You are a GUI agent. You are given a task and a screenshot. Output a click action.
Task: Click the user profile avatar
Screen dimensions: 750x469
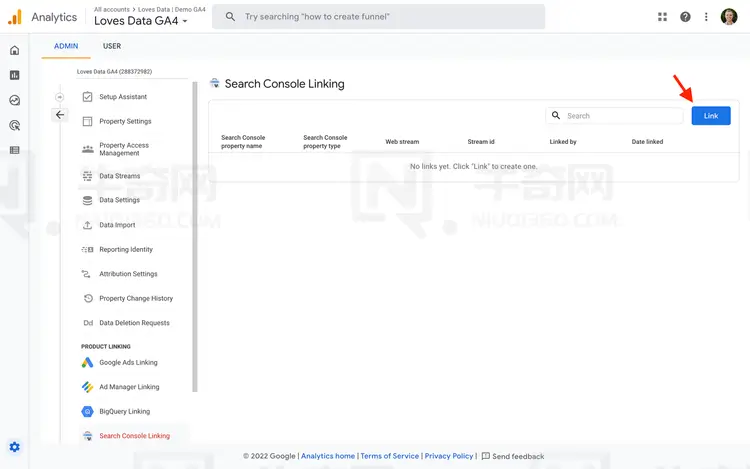click(x=729, y=17)
